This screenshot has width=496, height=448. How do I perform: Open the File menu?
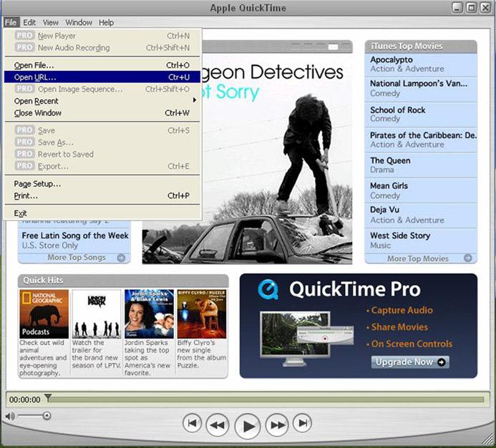pos(11,22)
